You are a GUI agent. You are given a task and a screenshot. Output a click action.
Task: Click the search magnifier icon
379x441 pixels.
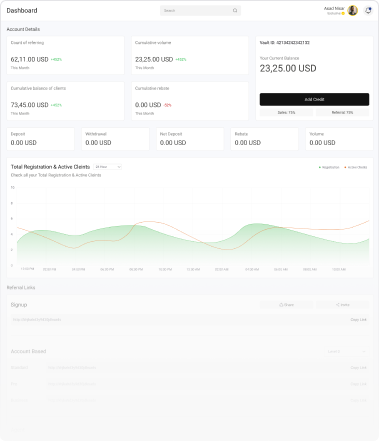(235, 11)
